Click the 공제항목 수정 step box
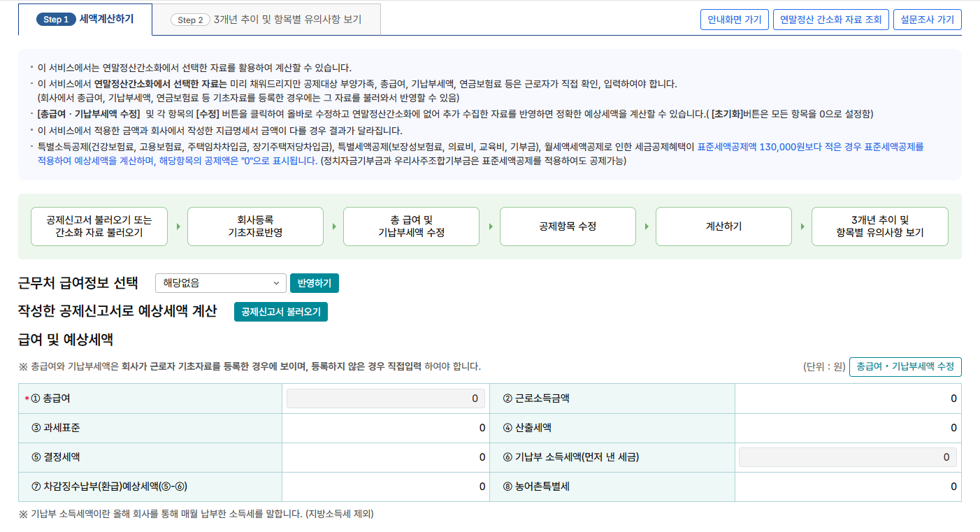980x532 pixels. tap(567, 226)
